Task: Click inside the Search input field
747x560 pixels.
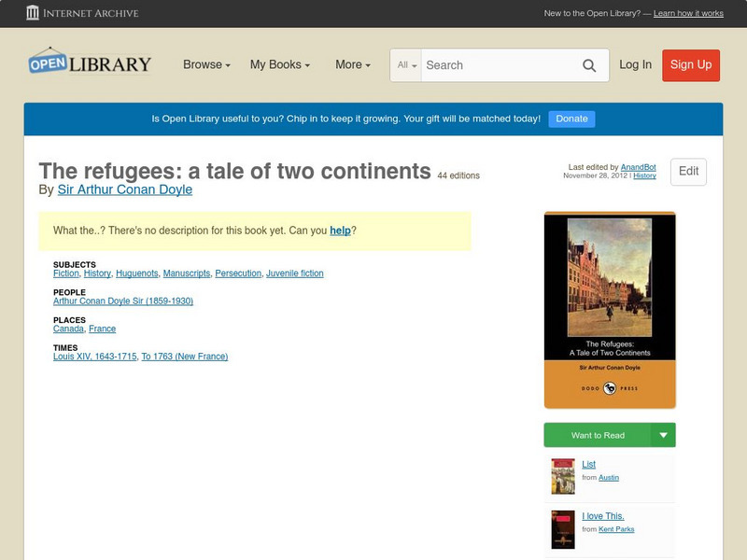Action: 495,65
